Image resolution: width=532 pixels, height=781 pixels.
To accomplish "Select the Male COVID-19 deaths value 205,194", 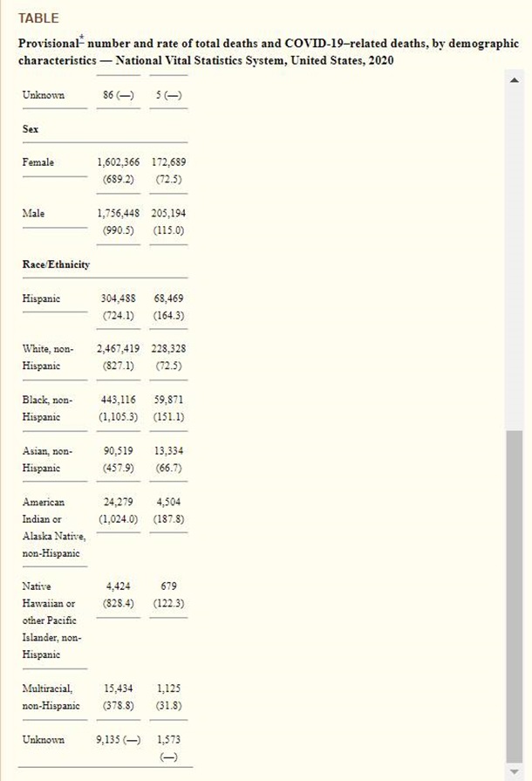I will click(167, 213).
